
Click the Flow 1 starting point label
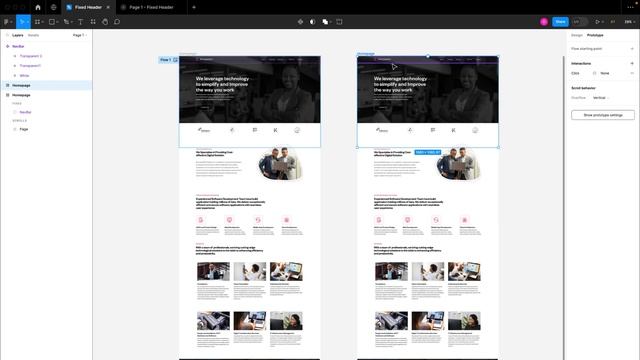(168, 60)
